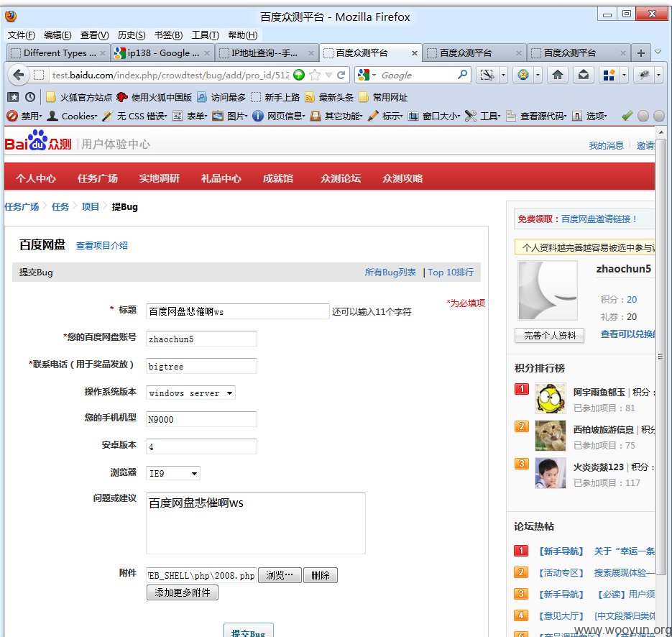Open the 文件(F) menu
This screenshot has width=672, height=637.
click(x=21, y=35)
